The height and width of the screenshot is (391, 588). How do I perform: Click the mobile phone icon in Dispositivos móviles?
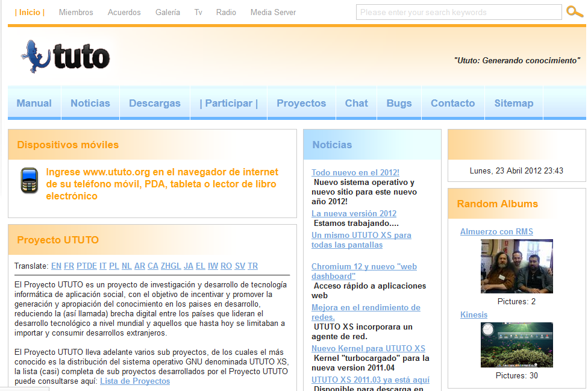pyautogui.click(x=28, y=179)
